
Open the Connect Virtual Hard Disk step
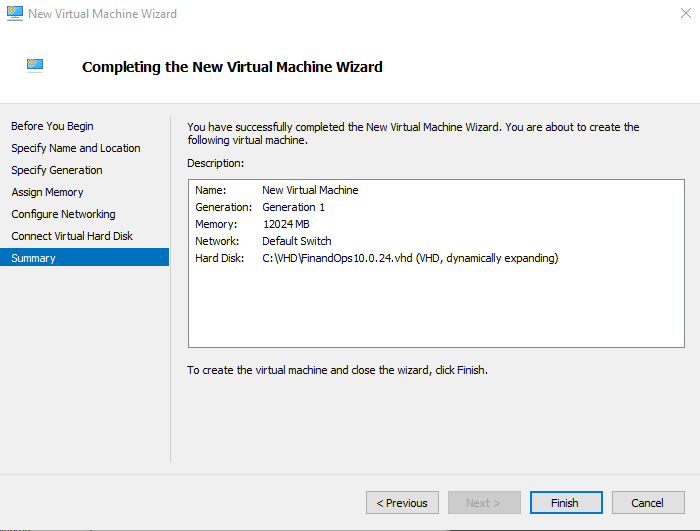(72, 236)
